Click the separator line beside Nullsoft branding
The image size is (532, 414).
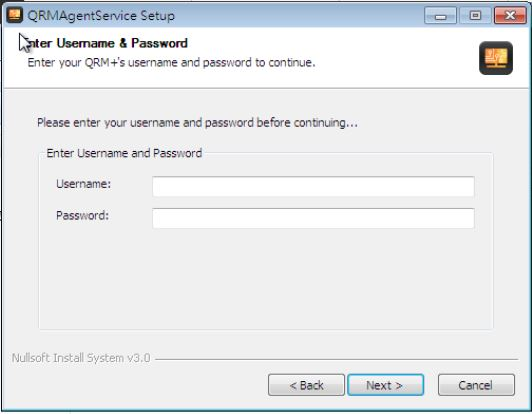tap(337, 359)
